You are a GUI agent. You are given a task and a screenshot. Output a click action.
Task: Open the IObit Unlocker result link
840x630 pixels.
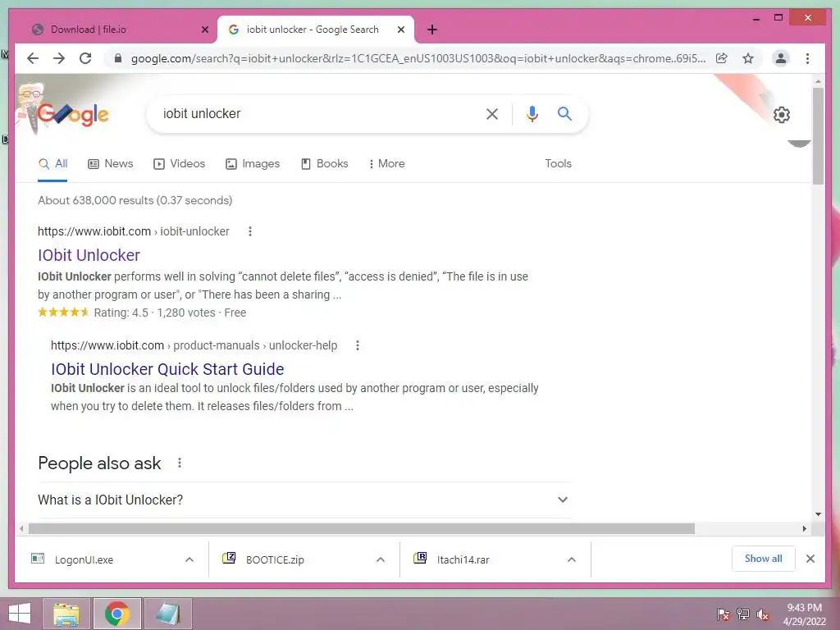(89, 255)
